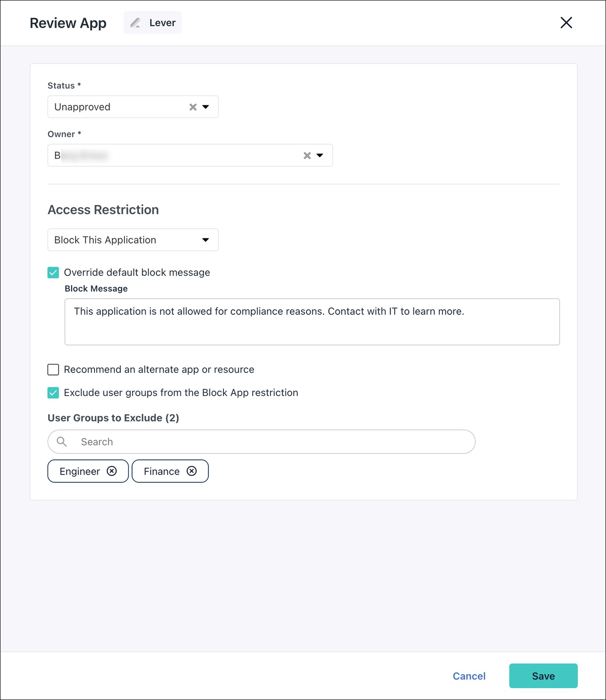
Task: Remove the Engineer group chip
Action: 112,471
